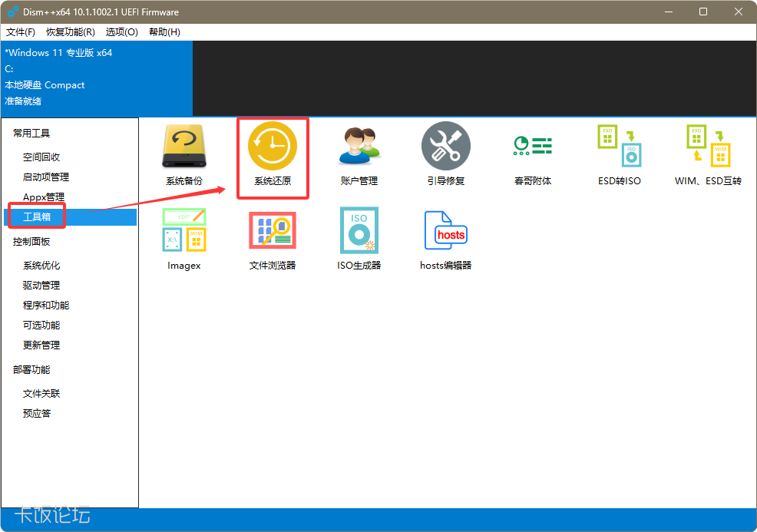Click the Dism++ app icon in title bar
The image size is (757, 532).
tap(12, 12)
